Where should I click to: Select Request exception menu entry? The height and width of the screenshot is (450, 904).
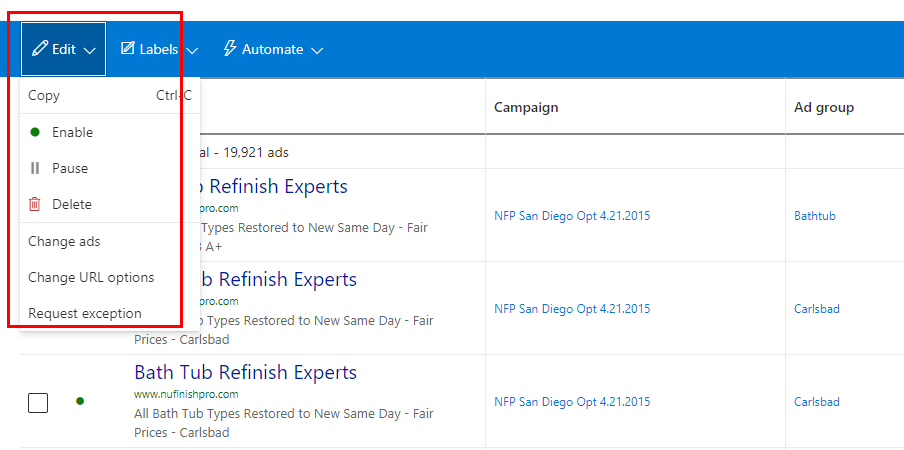[x=110, y=313]
